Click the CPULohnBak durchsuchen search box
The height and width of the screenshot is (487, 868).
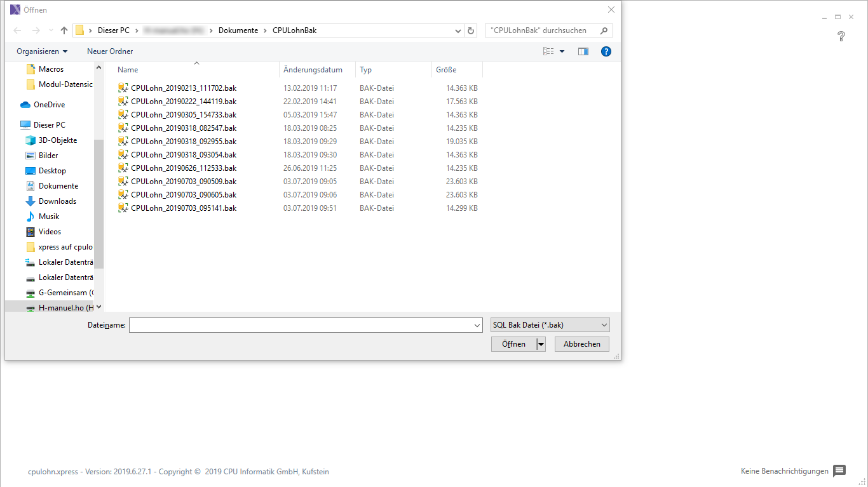click(548, 30)
